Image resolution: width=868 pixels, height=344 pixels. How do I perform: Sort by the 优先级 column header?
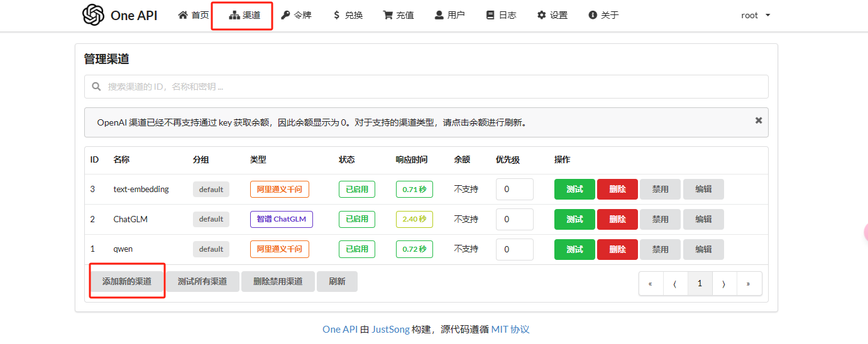coord(508,159)
